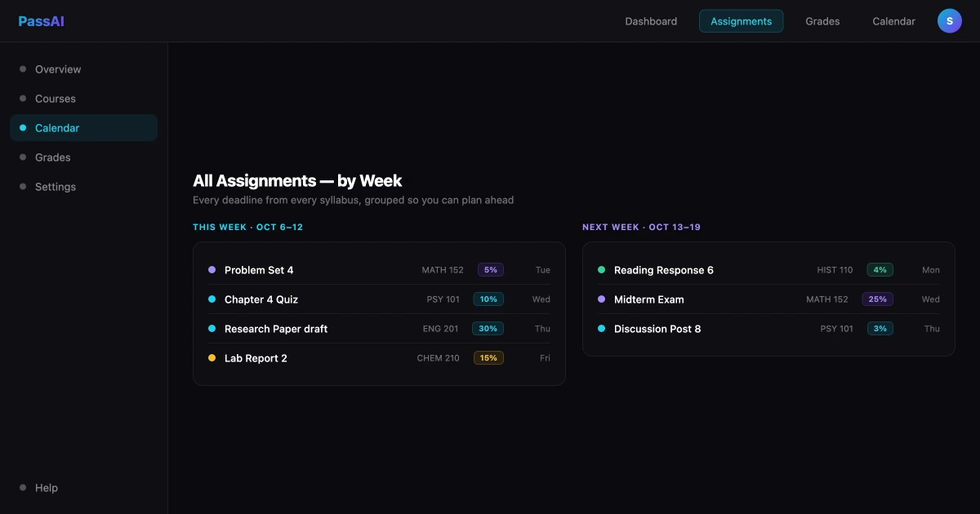Click MATH 152 on the Midterm Exam row
Screen dimensions: 980x514
tap(827, 299)
